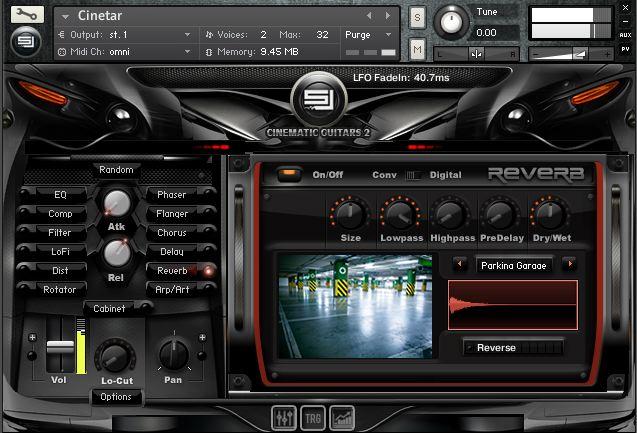The height and width of the screenshot is (433, 637).
Task: Toggle the reverb On/Off switch
Action: [289, 174]
